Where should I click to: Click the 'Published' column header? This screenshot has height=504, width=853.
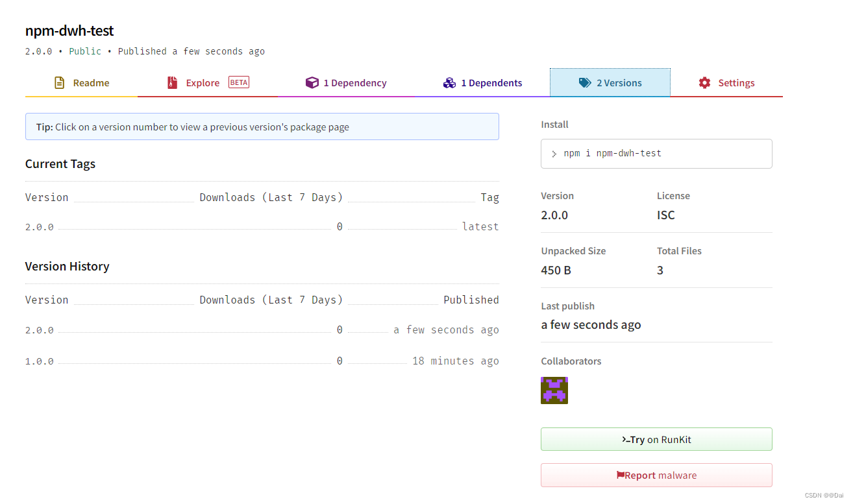tap(471, 300)
